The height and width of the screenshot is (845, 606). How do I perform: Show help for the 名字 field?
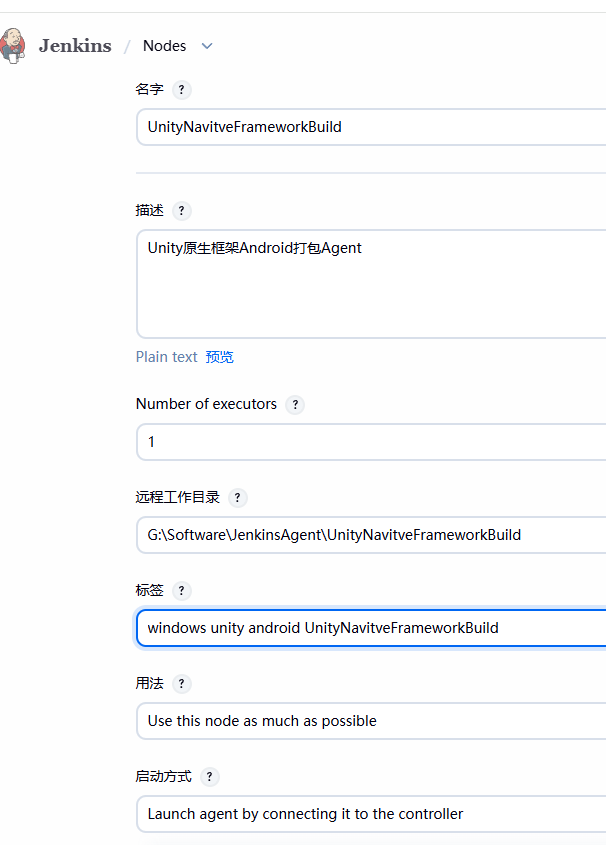tap(182, 89)
